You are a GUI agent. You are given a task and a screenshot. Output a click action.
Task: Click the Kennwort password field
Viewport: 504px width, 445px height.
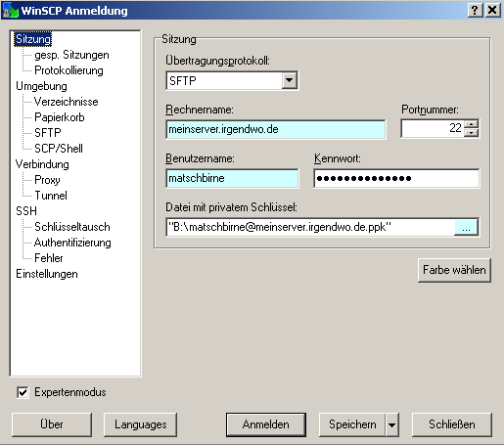coord(396,178)
